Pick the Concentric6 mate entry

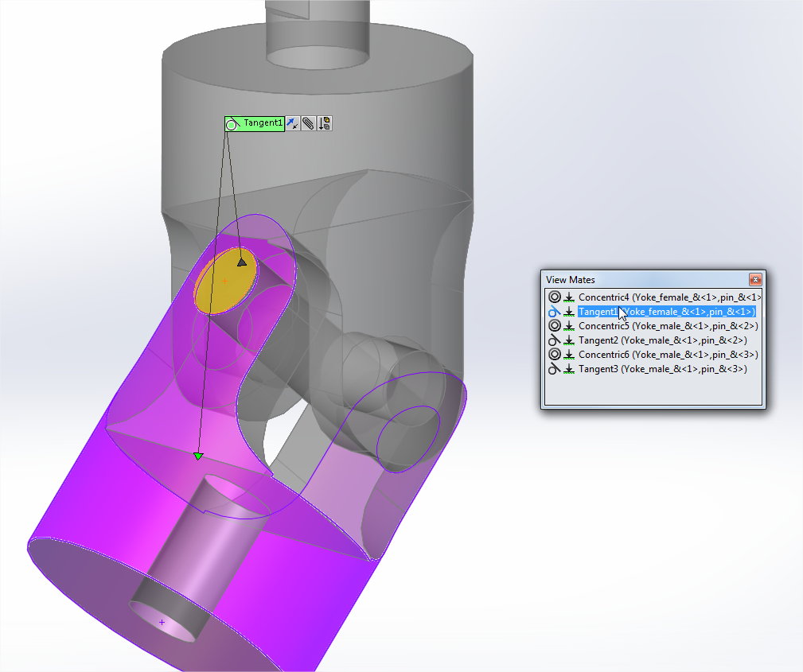(x=667, y=355)
